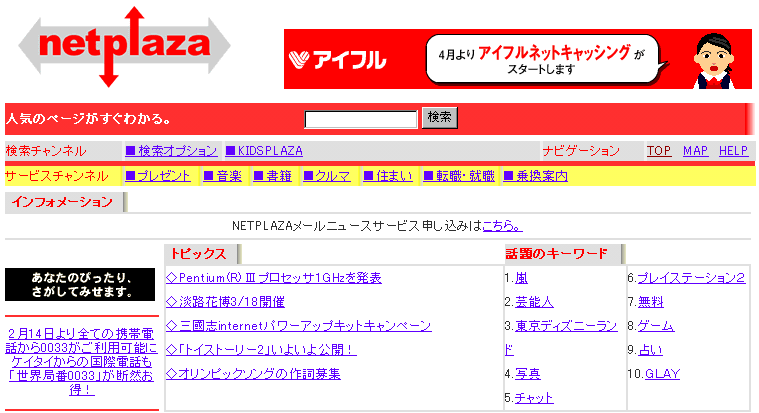
Task: Select keyword 2 芸能人
Action: 534,302
